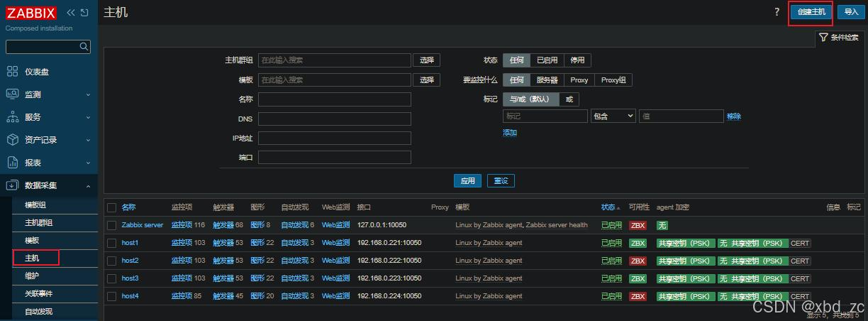Click CERT encryption badge in host2 row
Screen dimensions: 868x321
800,261
